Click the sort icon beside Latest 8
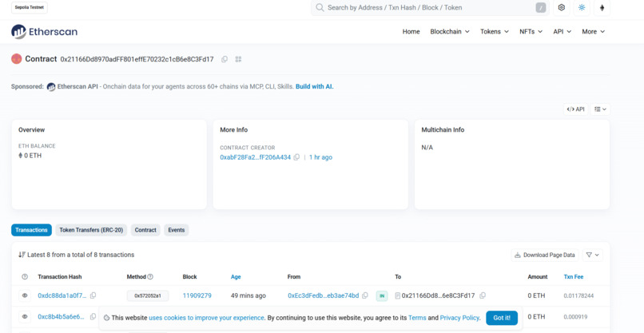Image resolution: width=644 pixels, height=333 pixels. tap(22, 255)
